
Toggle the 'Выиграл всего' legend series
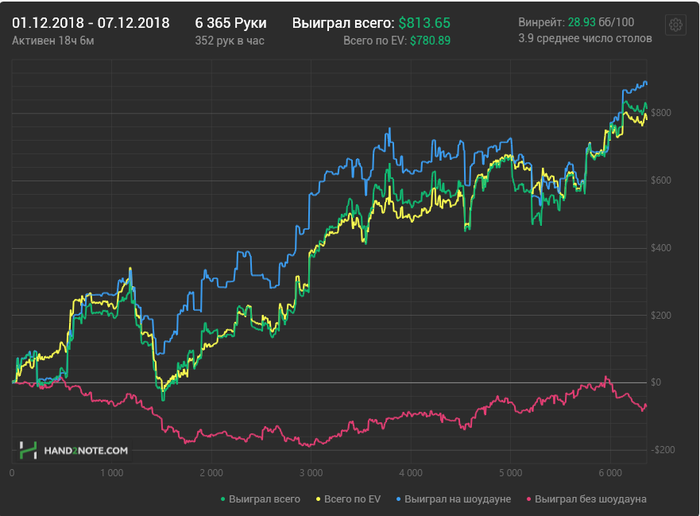261,499
